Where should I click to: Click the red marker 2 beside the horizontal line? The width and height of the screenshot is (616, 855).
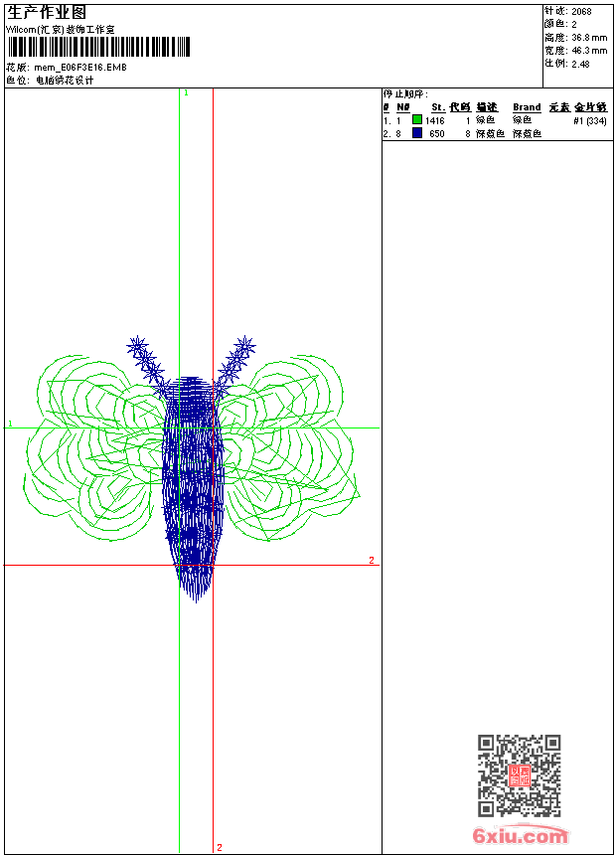click(372, 560)
